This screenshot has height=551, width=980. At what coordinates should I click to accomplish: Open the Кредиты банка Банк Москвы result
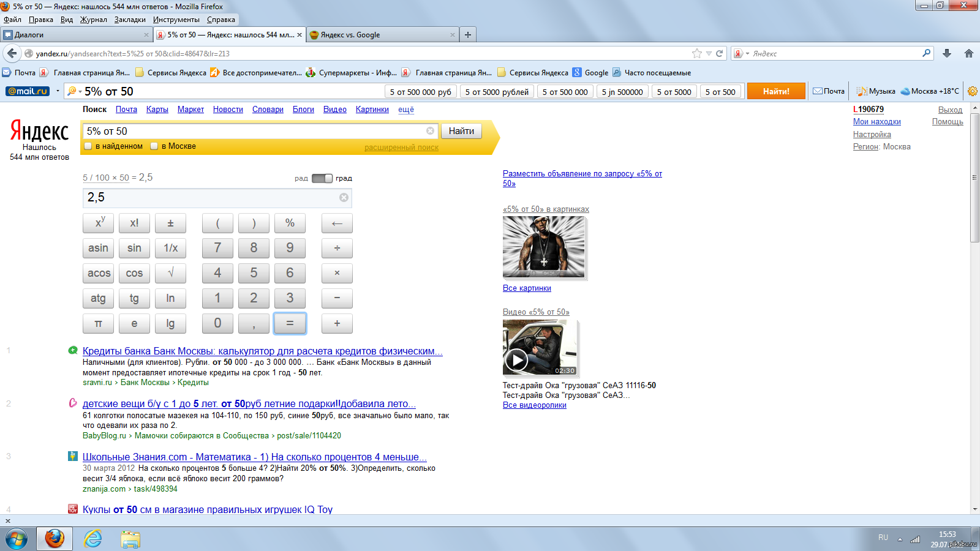(263, 351)
